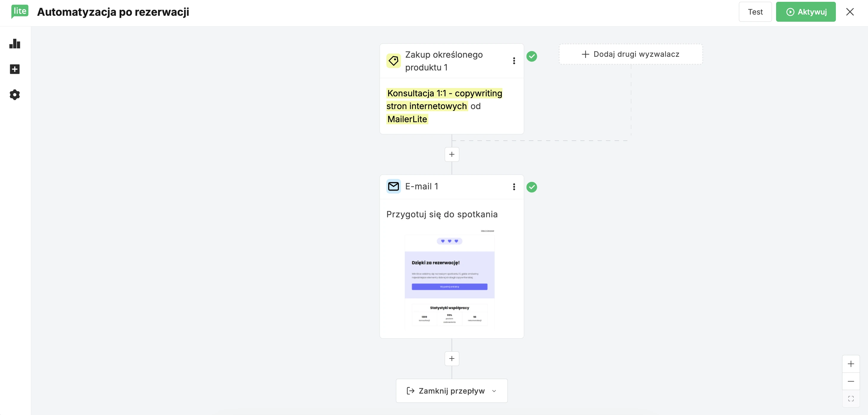Zoom out the canvas with minus control
Screen dimensions: 868x415
pyautogui.click(x=850, y=381)
